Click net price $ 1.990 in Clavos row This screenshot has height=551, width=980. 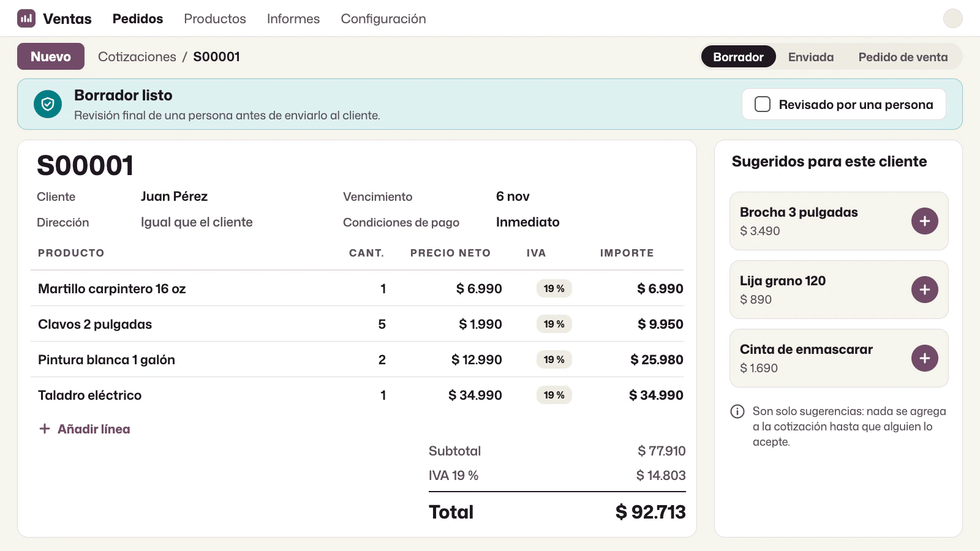pyautogui.click(x=480, y=324)
